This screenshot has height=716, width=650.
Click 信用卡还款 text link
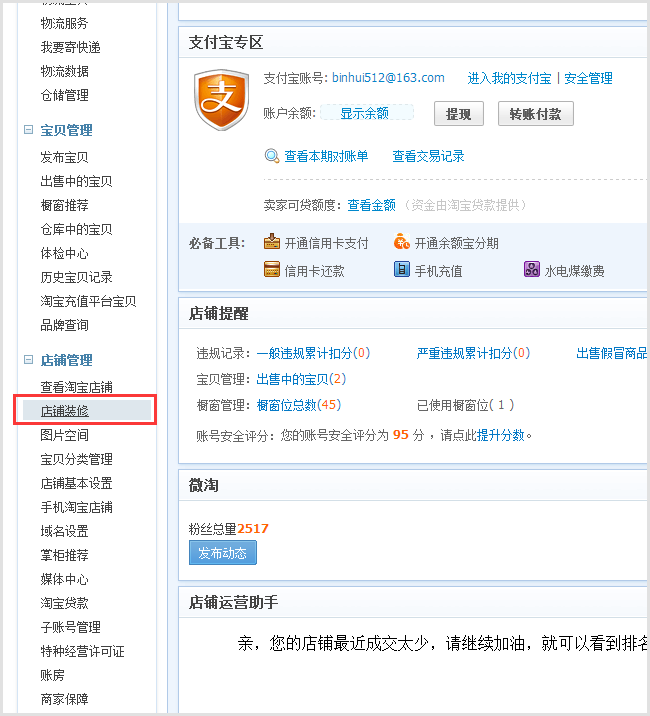coord(315,271)
